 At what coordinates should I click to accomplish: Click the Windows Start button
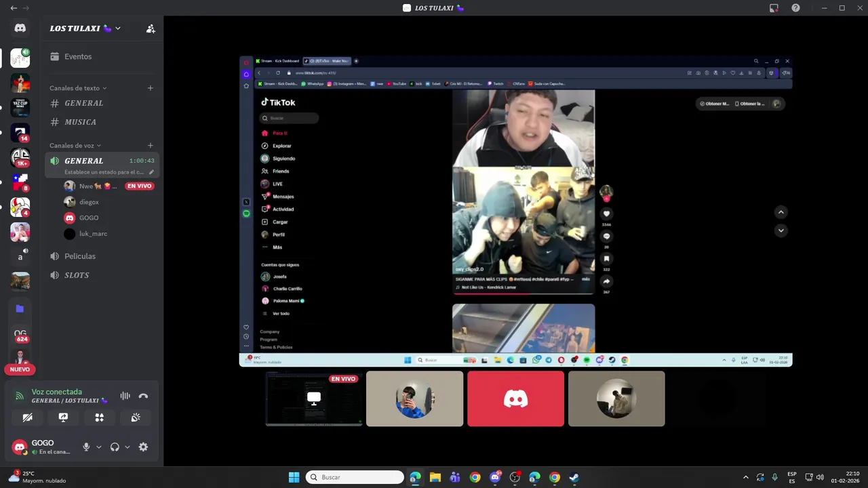[x=294, y=477]
